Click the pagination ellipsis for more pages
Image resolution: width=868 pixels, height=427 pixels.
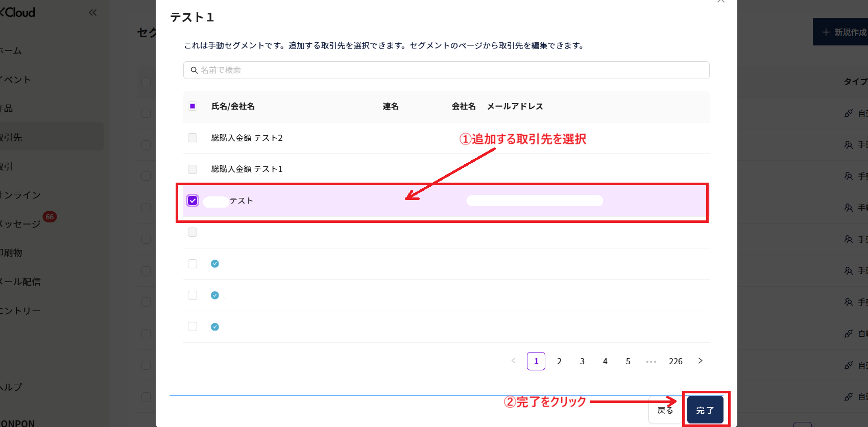[651, 361]
